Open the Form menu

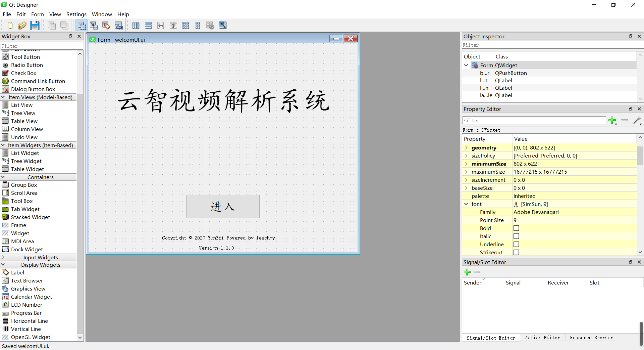click(x=38, y=14)
